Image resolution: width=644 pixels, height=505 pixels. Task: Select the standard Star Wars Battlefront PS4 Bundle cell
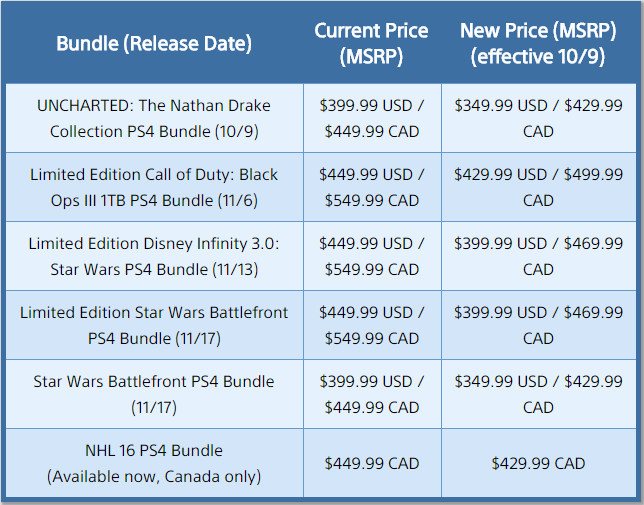coord(154,394)
